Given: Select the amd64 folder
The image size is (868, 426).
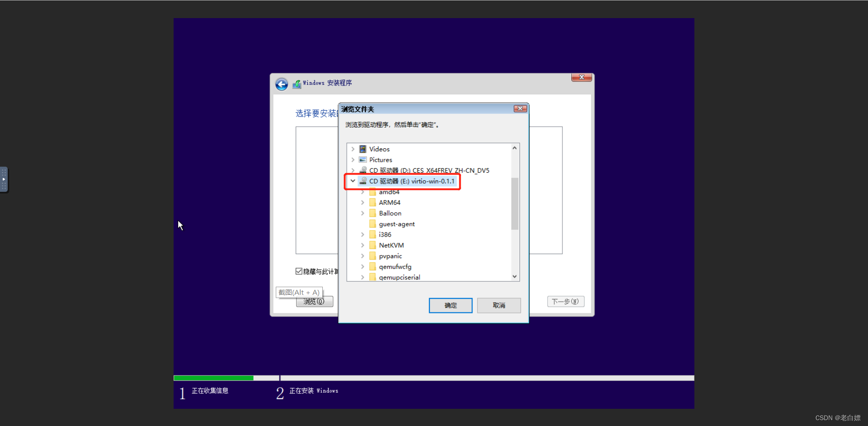Looking at the screenshot, I should click(x=389, y=192).
